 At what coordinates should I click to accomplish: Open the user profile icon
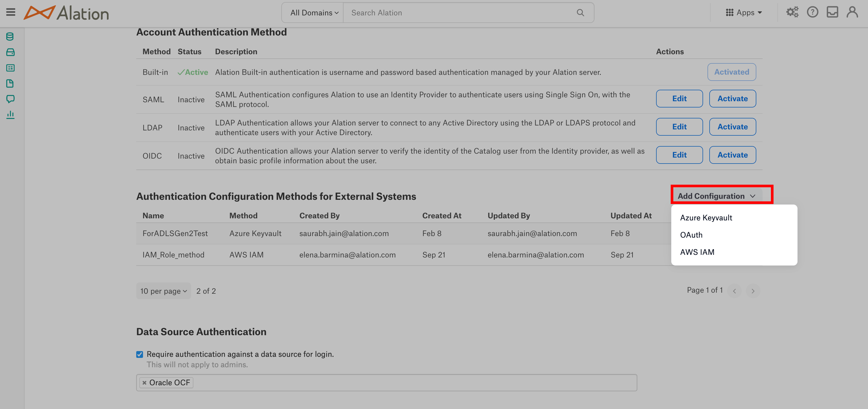[x=852, y=13]
